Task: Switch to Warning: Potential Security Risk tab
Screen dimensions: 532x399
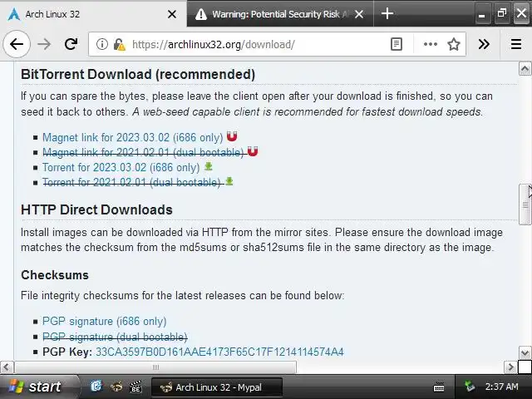Action: click(x=280, y=14)
